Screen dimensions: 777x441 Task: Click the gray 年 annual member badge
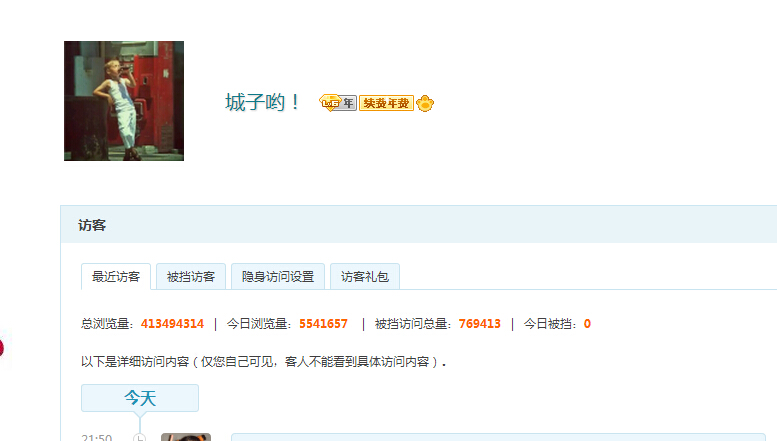click(349, 103)
